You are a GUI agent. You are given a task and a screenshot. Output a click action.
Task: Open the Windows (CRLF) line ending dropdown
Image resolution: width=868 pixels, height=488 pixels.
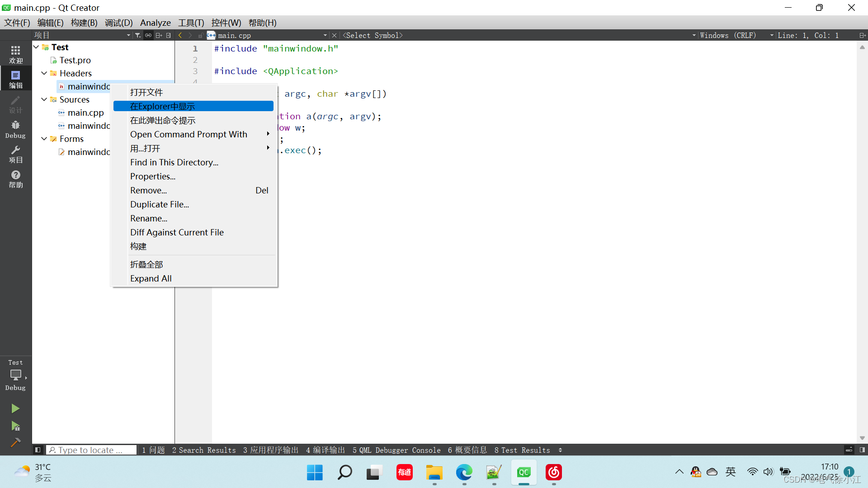coord(736,35)
